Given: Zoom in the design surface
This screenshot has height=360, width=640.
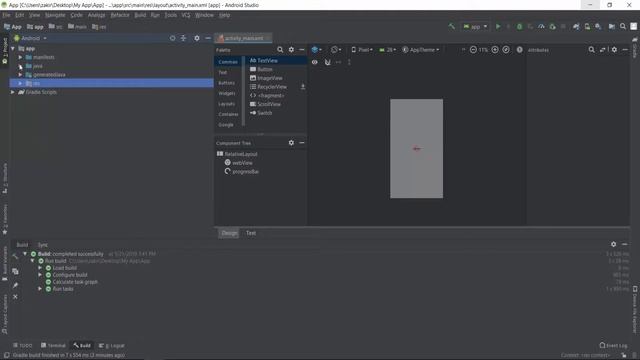Looking at the screenshot, I should click(495, 50).
